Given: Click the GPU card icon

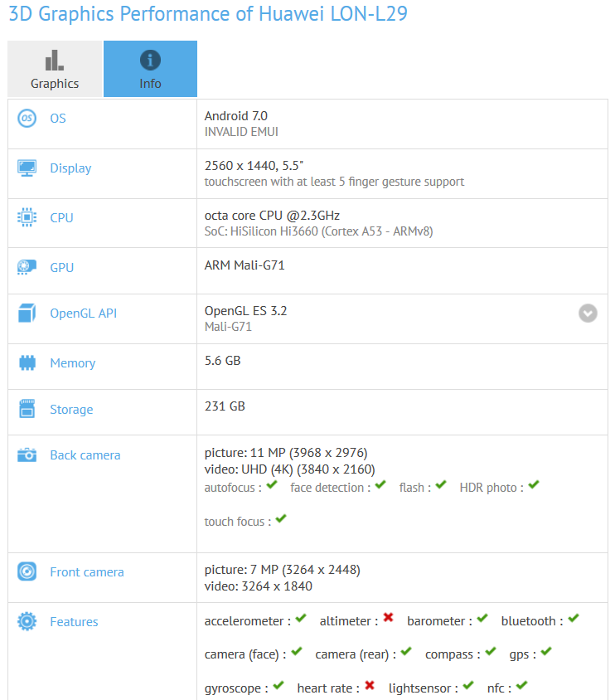Looking at the screenshot, I should click(27, 267).
